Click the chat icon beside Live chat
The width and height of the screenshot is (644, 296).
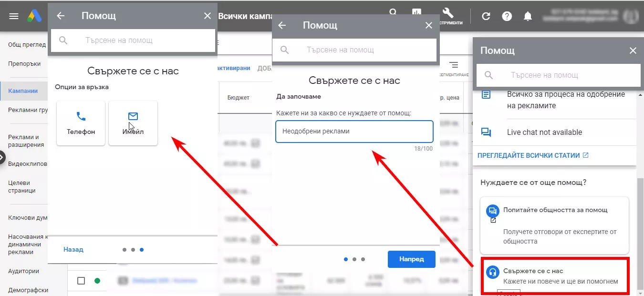486,133
